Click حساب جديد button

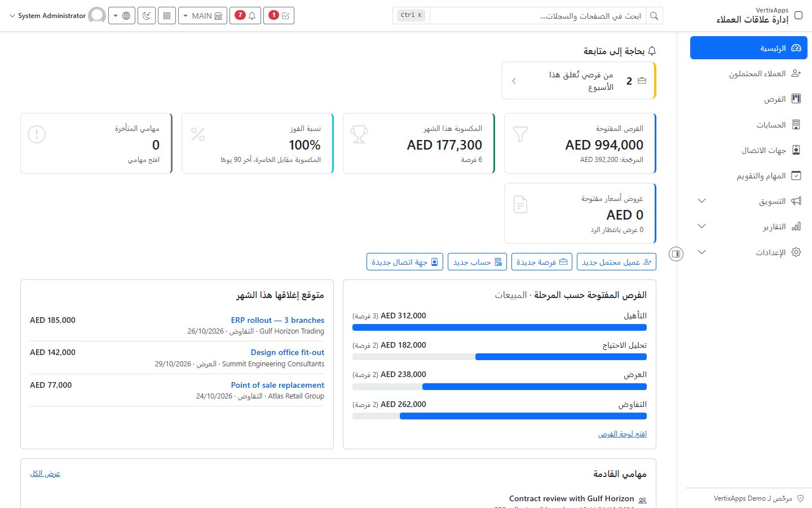pos(477,262)
